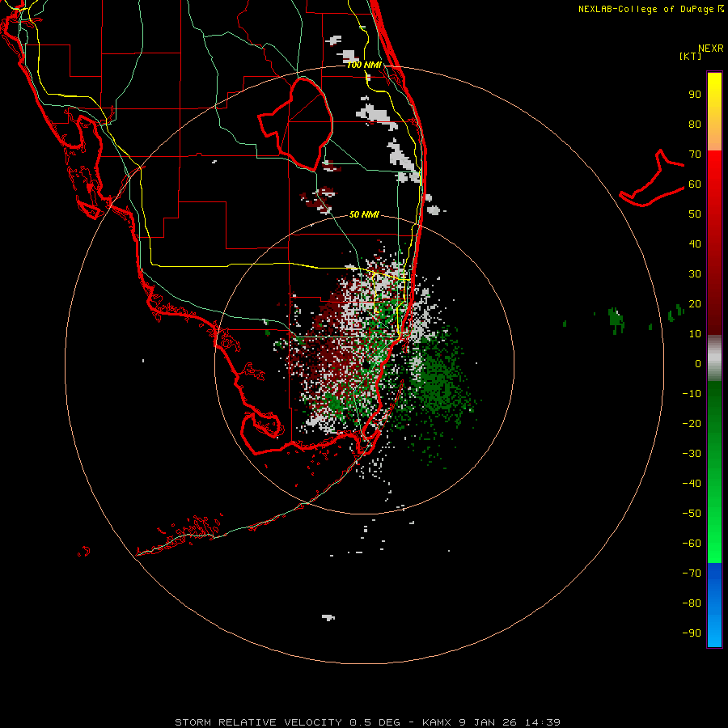Click the 14:39 timestamp in the caption

coord(543,722)
